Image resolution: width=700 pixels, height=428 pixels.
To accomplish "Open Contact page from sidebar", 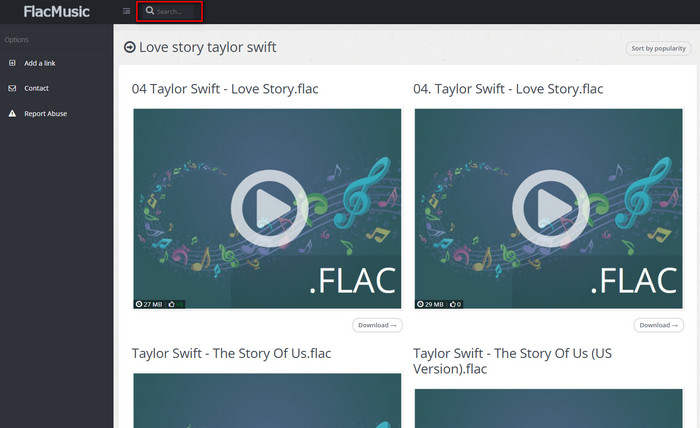I will [36, 88].
